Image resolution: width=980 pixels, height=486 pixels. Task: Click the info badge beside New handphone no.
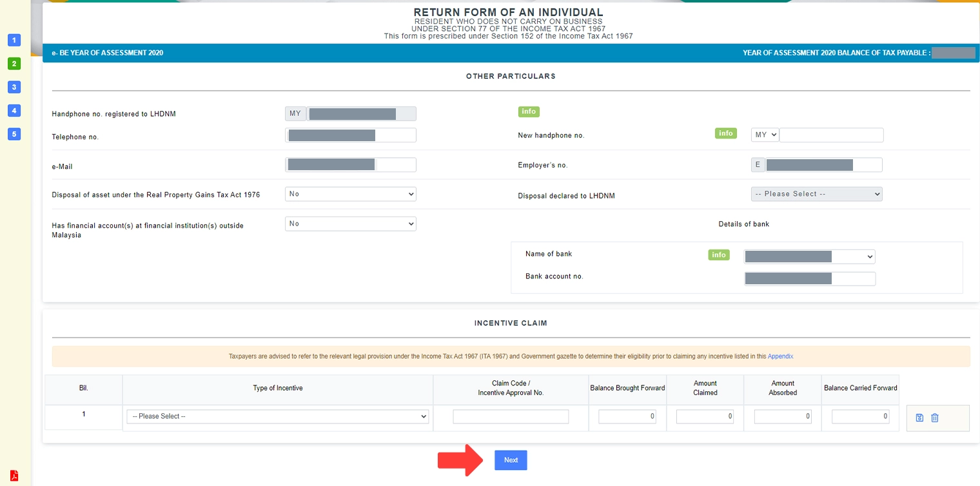click(726, 133)
